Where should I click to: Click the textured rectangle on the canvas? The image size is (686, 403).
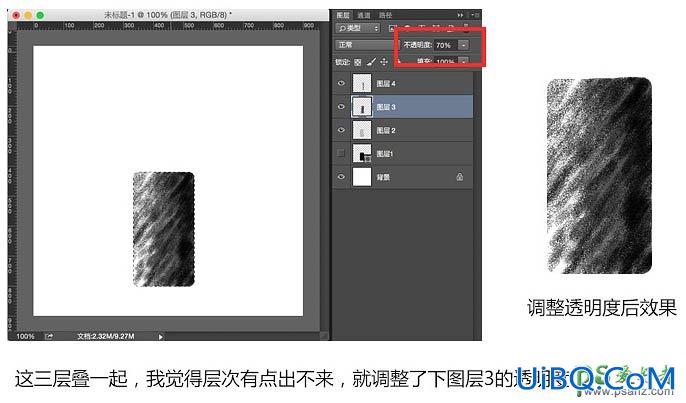tap(164, 229)
